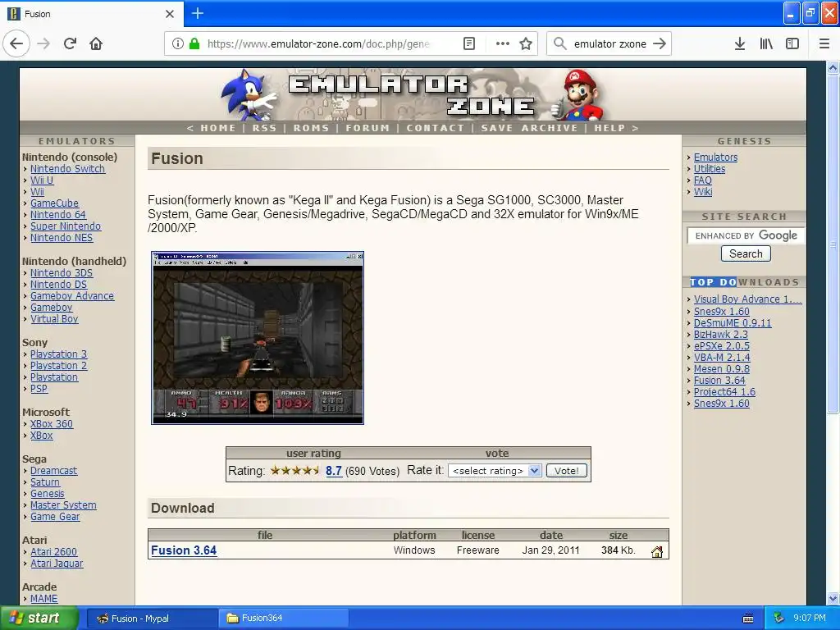
Task: Open the Nintendo Switch emulators link
Action: [x=67, y=169]
